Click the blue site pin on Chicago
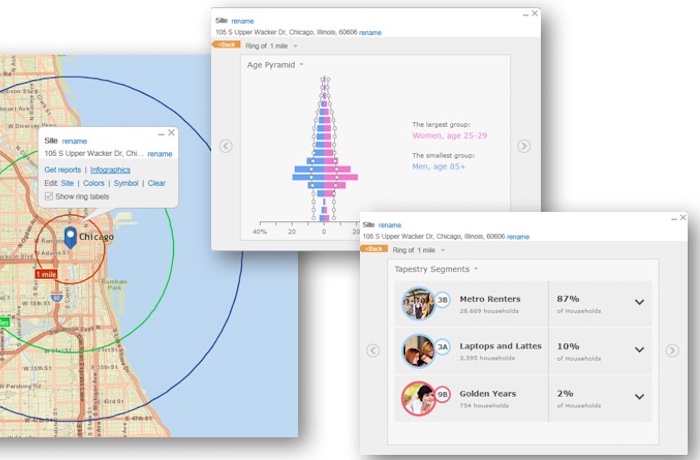 click(71, 237)
